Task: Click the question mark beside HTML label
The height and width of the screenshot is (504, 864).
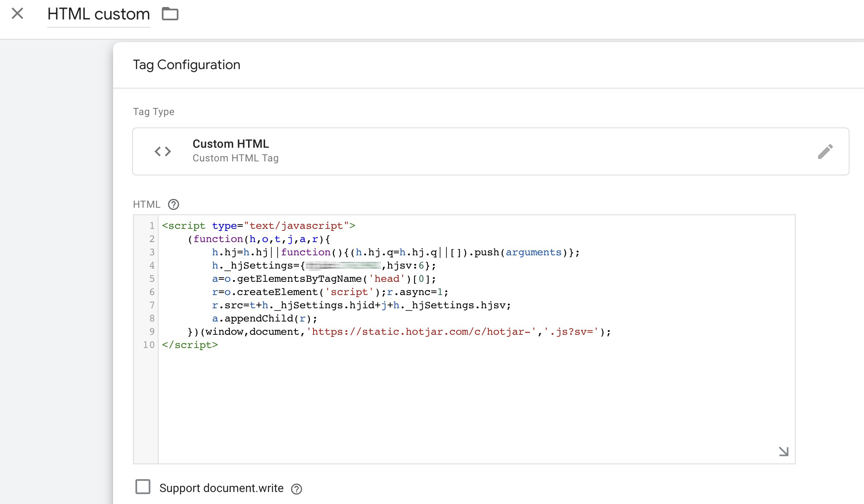Action: point(174,204)
